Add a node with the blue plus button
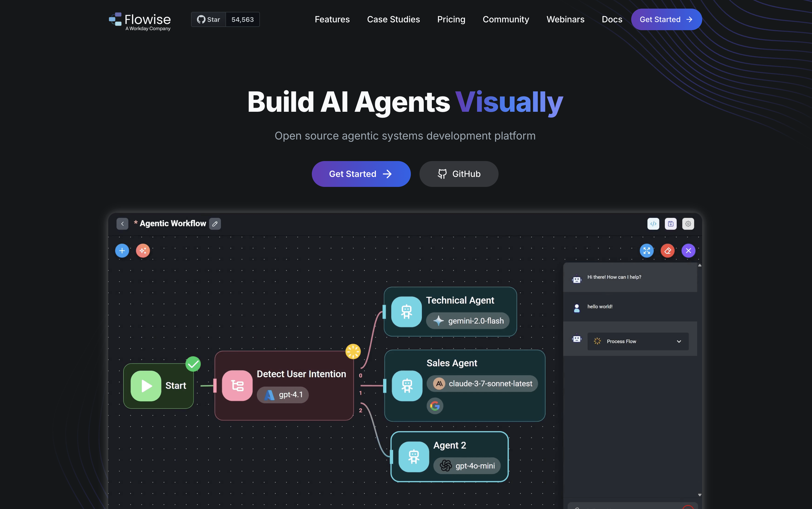Viewport: 812px width, 509px height. (122, 251)
